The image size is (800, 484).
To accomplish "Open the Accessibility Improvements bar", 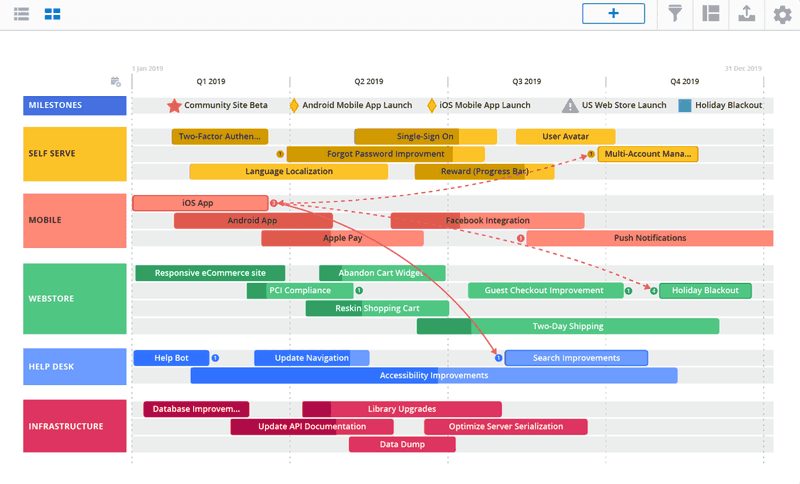I will 434,376.
